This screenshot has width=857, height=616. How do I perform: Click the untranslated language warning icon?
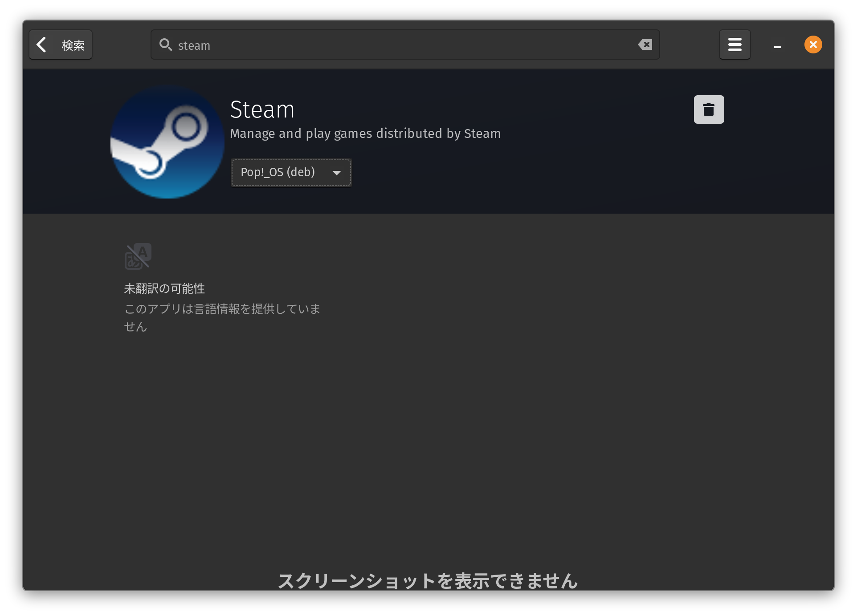tap(138, 256)
